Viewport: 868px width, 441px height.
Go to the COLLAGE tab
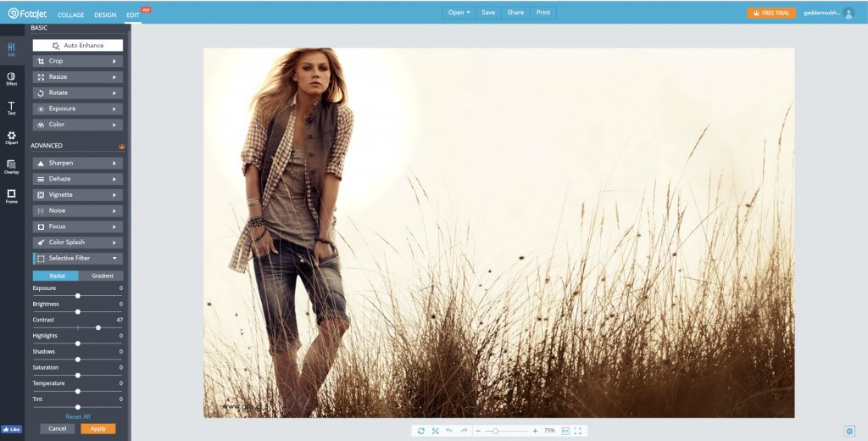[71, 15]
